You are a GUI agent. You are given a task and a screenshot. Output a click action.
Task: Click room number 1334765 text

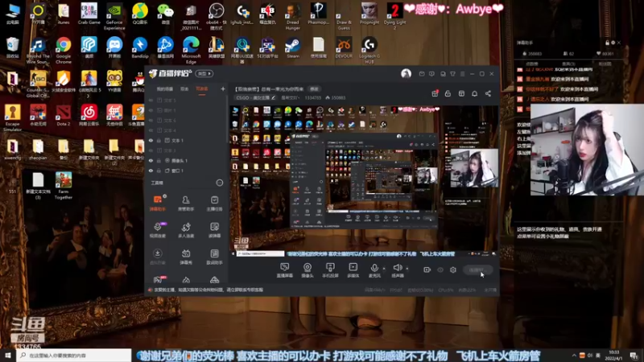click(313, 97)
